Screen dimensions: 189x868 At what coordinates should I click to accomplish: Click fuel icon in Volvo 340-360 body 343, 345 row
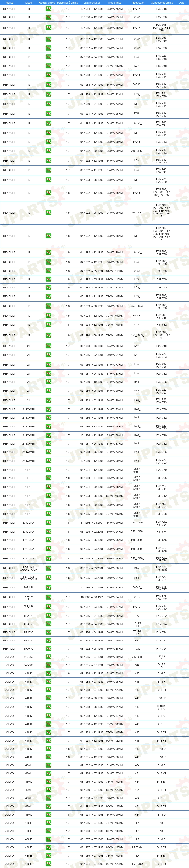(49, 657)
